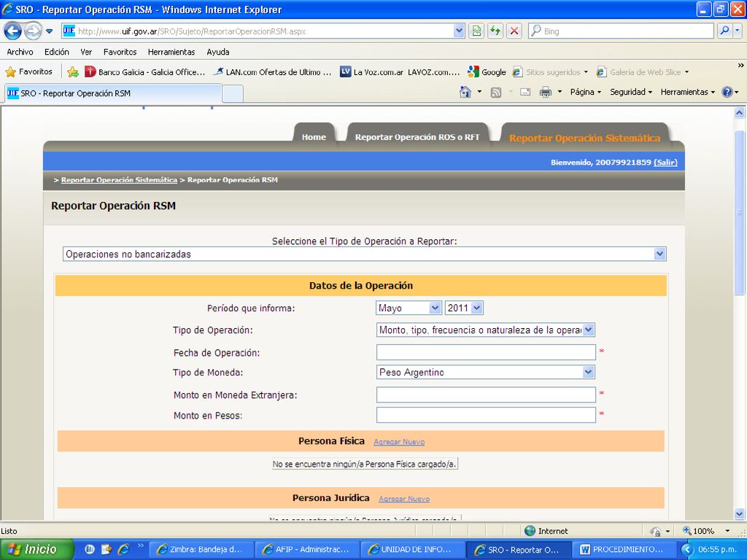Open the Página command menu
The width and height of the screenshot is (747, 560).
pos(586,92)
